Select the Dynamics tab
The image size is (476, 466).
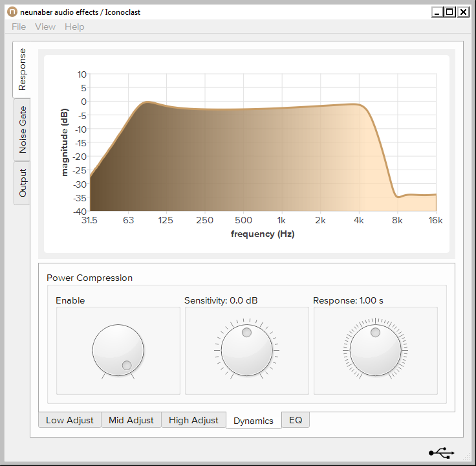254,421
